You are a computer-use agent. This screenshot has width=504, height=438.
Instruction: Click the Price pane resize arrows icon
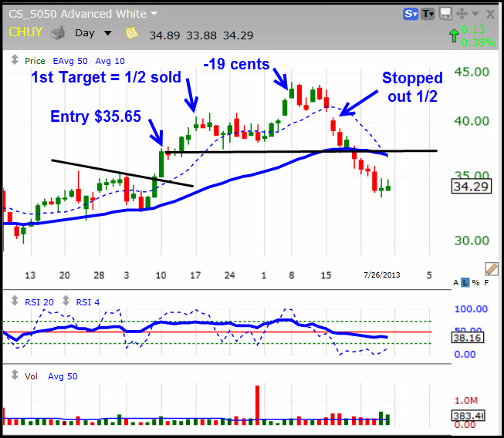click(15, 59)
